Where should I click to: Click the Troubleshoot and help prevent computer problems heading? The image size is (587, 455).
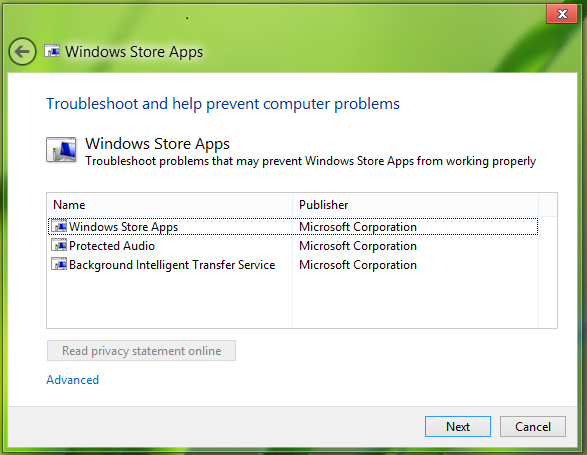(x=223, y=104)
